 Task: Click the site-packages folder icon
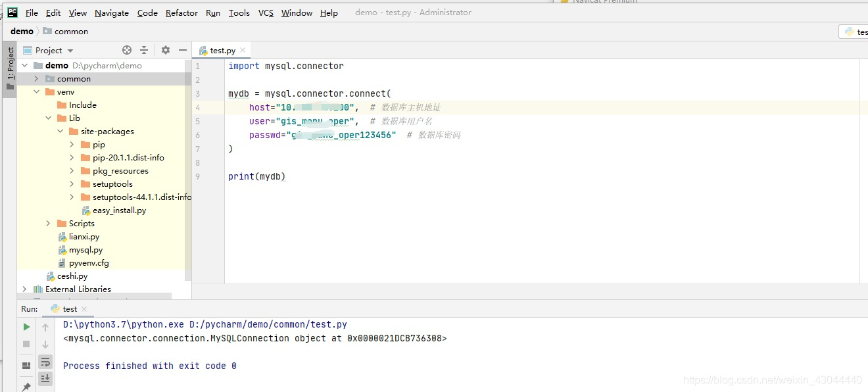click(74, 131)
